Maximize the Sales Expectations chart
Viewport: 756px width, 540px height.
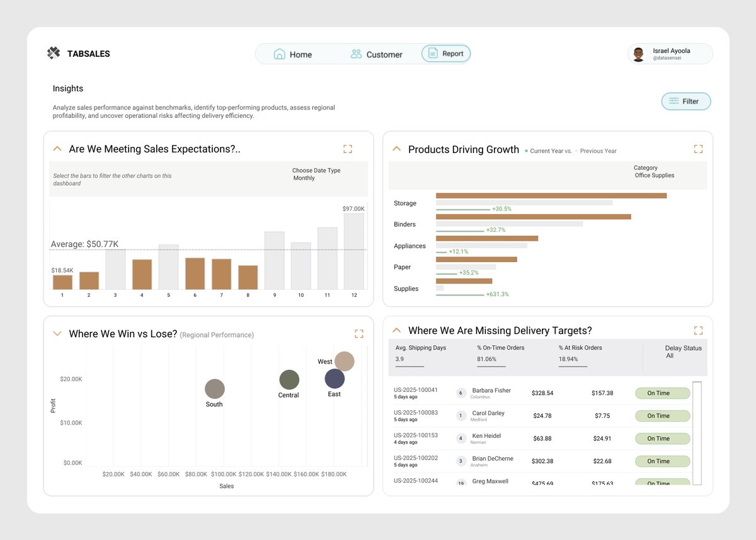pos(348,149)
